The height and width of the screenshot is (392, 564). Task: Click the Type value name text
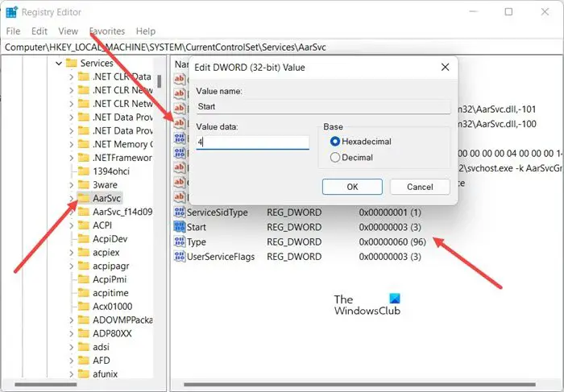point(197,241)
